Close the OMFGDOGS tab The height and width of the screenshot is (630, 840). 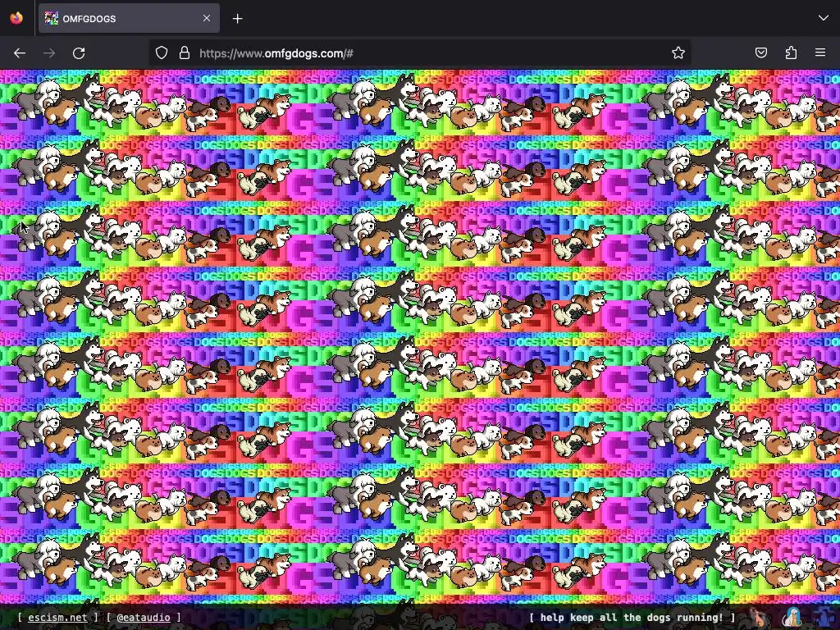pos(207,18)
